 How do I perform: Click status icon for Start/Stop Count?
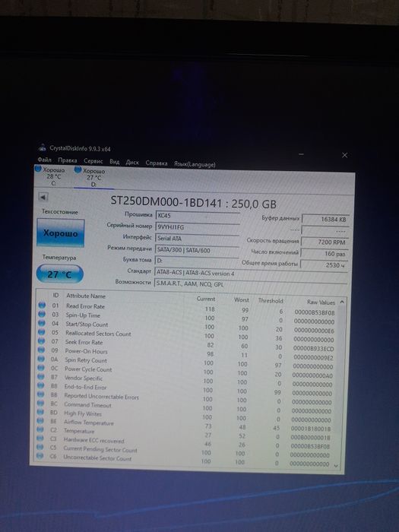pos(41,323)
